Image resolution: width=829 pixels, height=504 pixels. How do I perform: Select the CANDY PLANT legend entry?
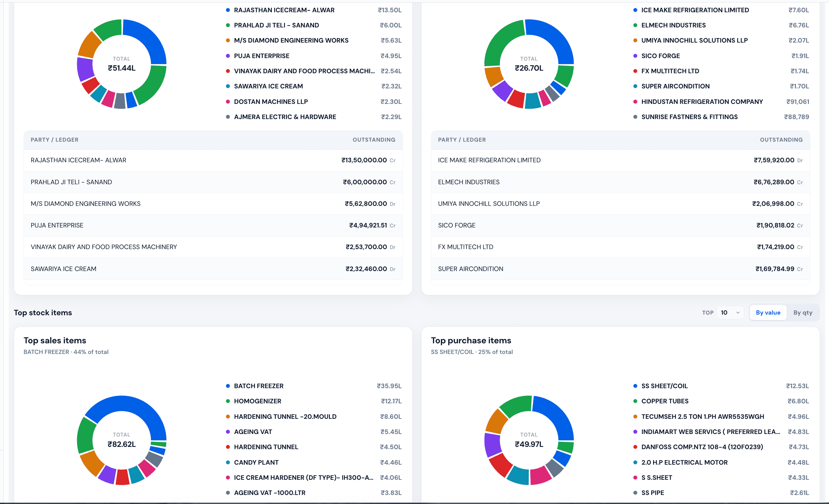pos(313,462)
